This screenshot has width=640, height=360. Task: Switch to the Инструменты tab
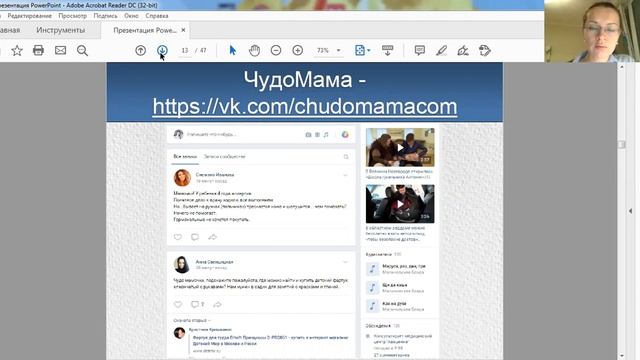pyautogui.click(x=60, y=30)
